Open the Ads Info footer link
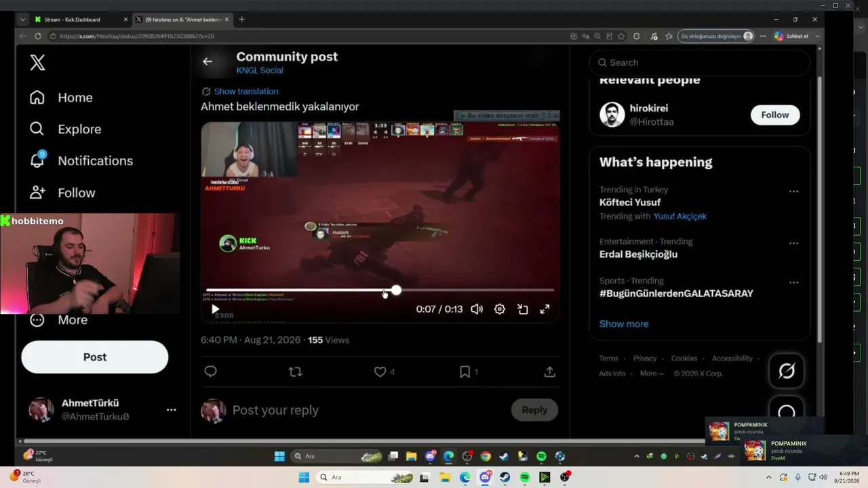The image size is (868, 488). point(612,373)
